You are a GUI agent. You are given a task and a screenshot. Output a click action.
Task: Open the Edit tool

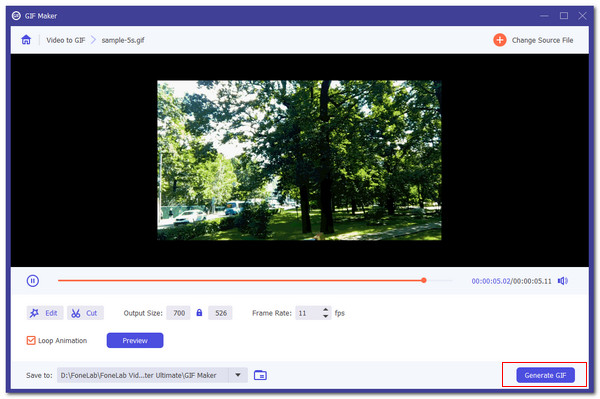coord(44,313)
